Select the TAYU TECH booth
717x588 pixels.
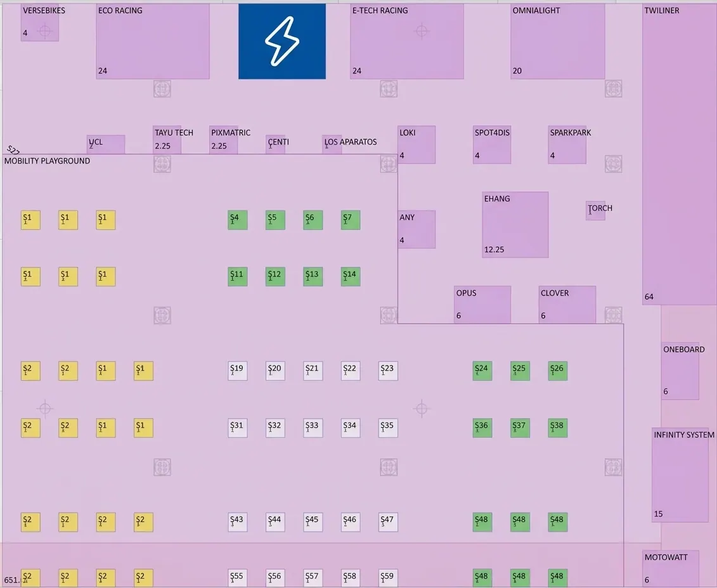coord(167,140)
